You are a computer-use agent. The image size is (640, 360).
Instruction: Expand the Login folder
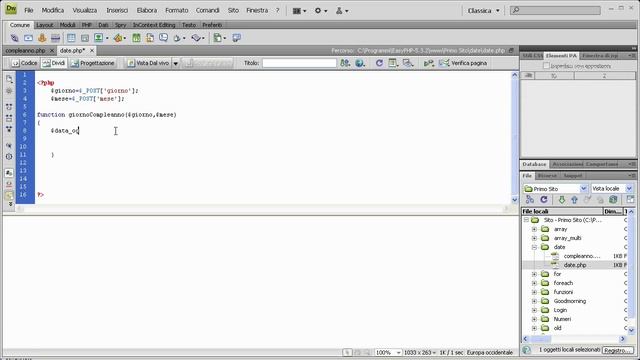(x=534, y=310)
